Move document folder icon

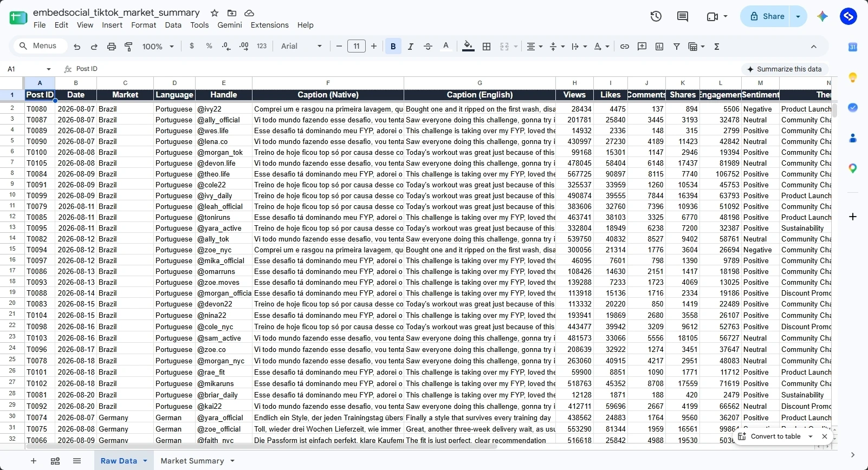coord(232,12)
